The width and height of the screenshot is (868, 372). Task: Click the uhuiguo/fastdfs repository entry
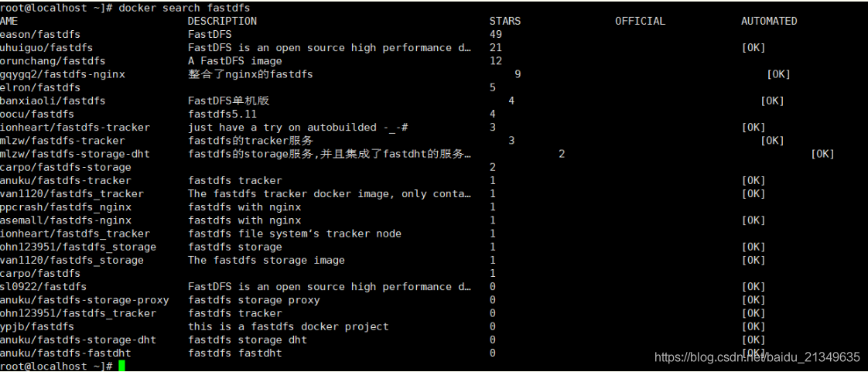click(x=46, y=48)
